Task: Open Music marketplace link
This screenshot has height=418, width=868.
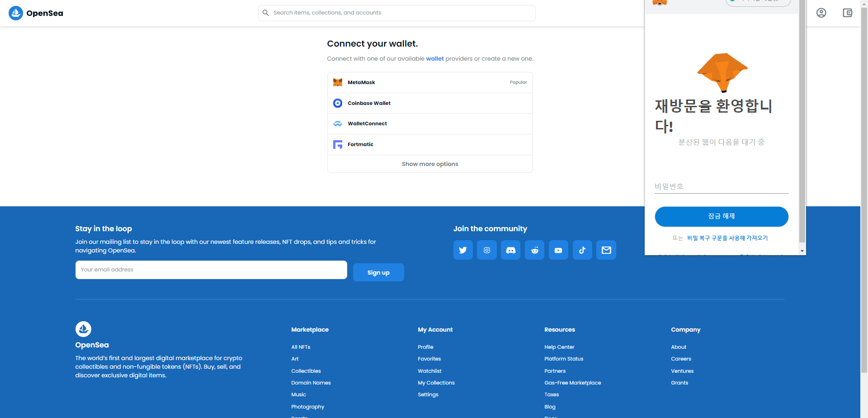Action: tap(298, 394)
